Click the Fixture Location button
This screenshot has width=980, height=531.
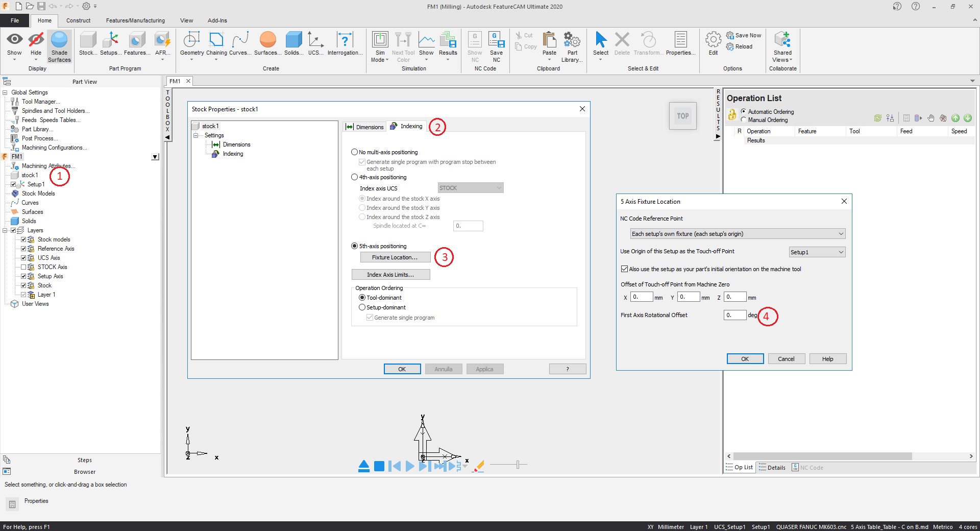tap(395, 257)
